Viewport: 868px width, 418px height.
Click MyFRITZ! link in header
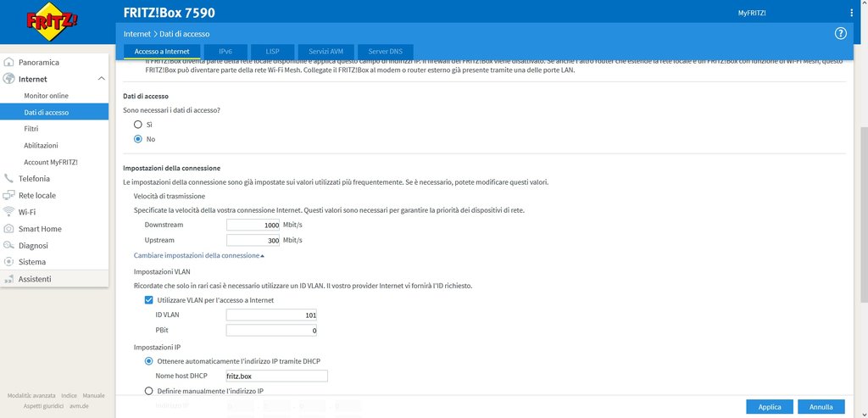[x=752, y=13]
